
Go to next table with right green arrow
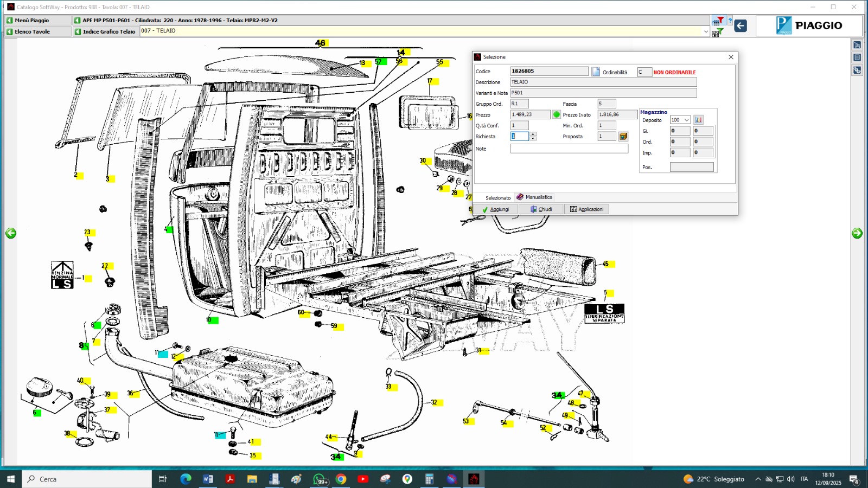tap(857, 233)
